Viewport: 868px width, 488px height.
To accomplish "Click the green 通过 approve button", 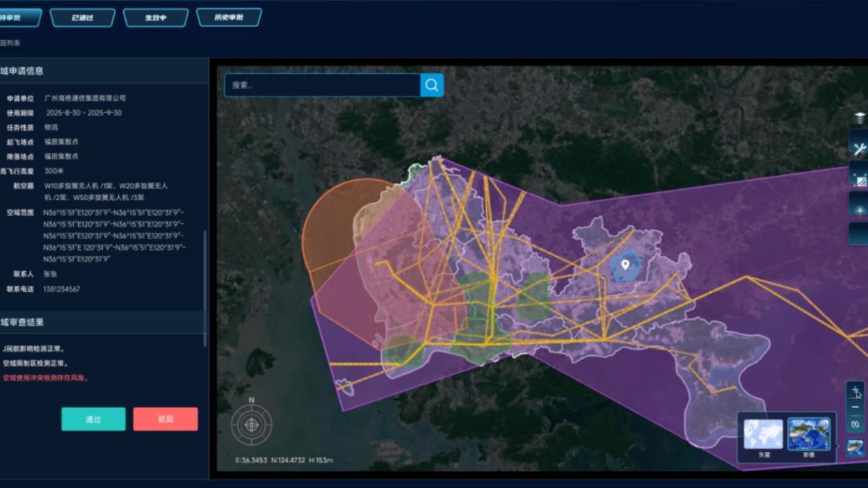I will [x=93, y=419].
